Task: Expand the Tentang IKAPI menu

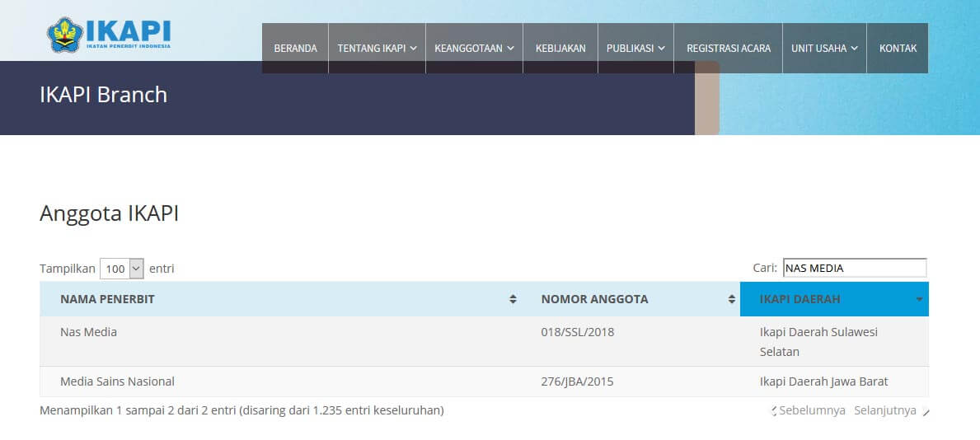Action: pos(377,49)
